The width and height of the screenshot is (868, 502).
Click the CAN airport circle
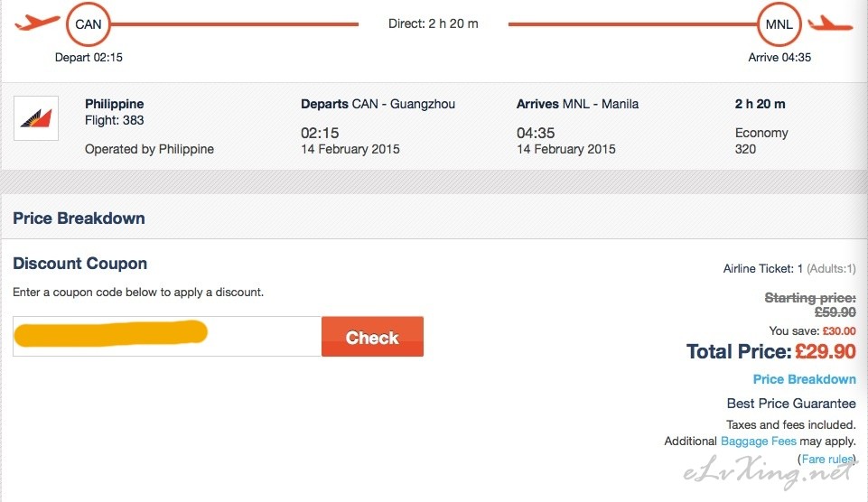coord(89,24)
